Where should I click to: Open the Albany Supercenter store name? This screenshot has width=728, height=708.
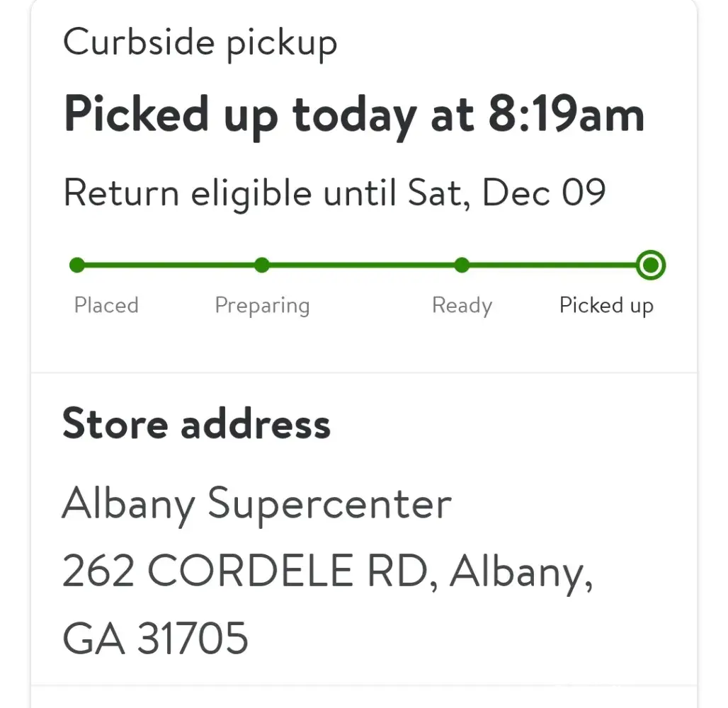[256, 504]
